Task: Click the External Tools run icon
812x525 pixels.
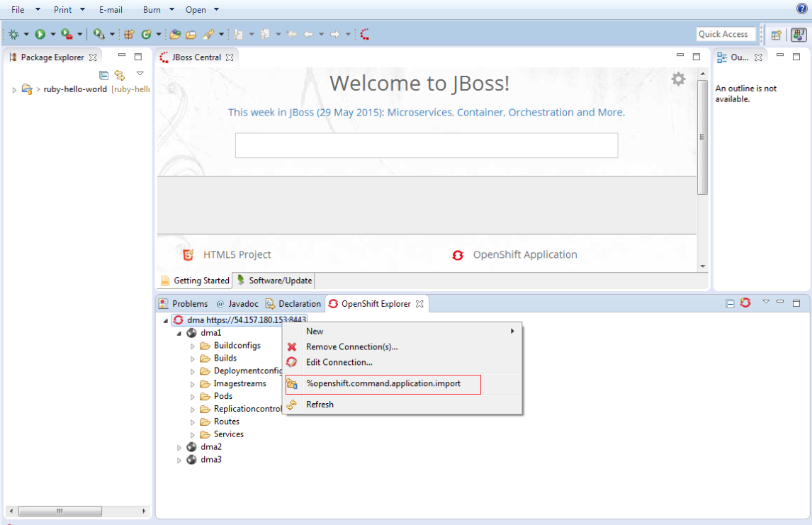Action: pos(98,35)
